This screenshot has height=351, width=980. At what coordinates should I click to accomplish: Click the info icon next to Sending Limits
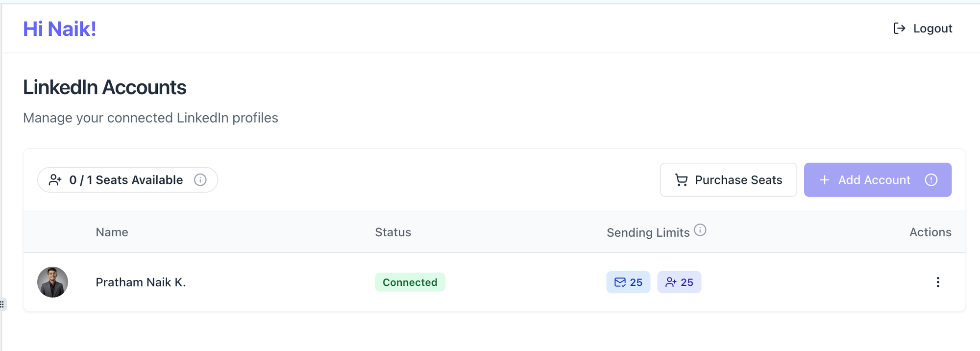(x=700, y=230)
